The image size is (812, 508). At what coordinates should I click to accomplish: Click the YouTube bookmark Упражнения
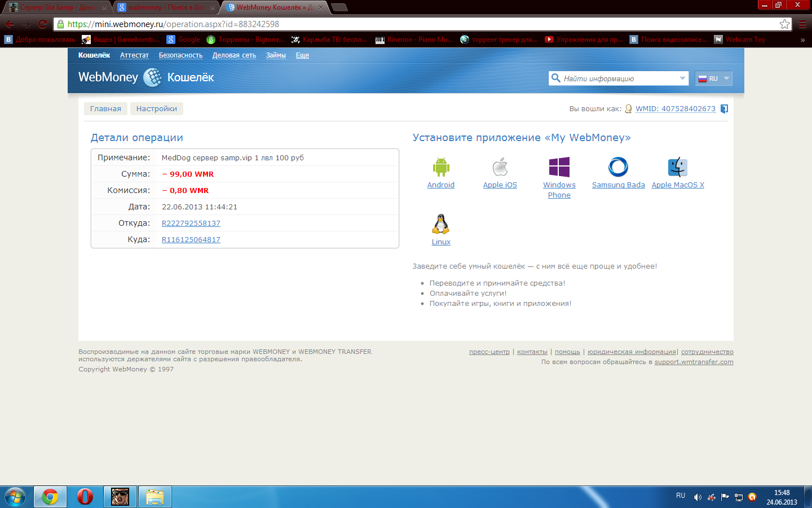tap(584, 40)
